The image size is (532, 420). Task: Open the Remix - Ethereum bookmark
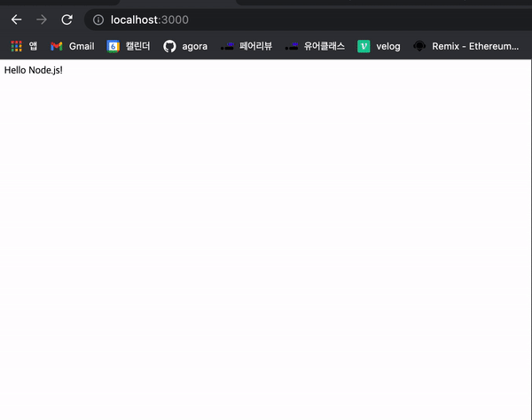[x=465, y=46]
